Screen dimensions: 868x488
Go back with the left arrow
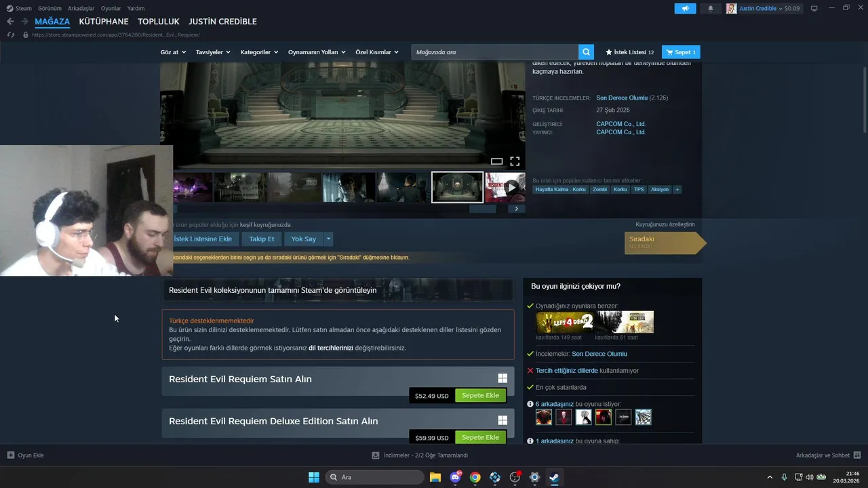(10, 22)
